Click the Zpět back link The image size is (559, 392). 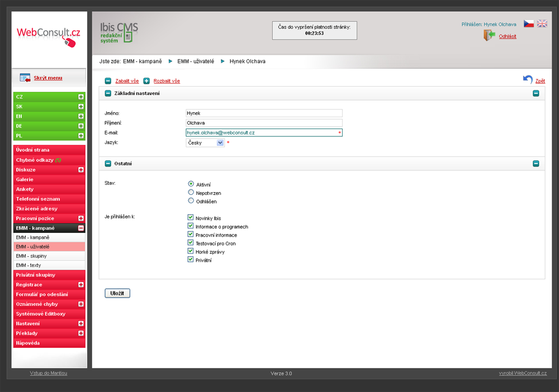(540, 81)
